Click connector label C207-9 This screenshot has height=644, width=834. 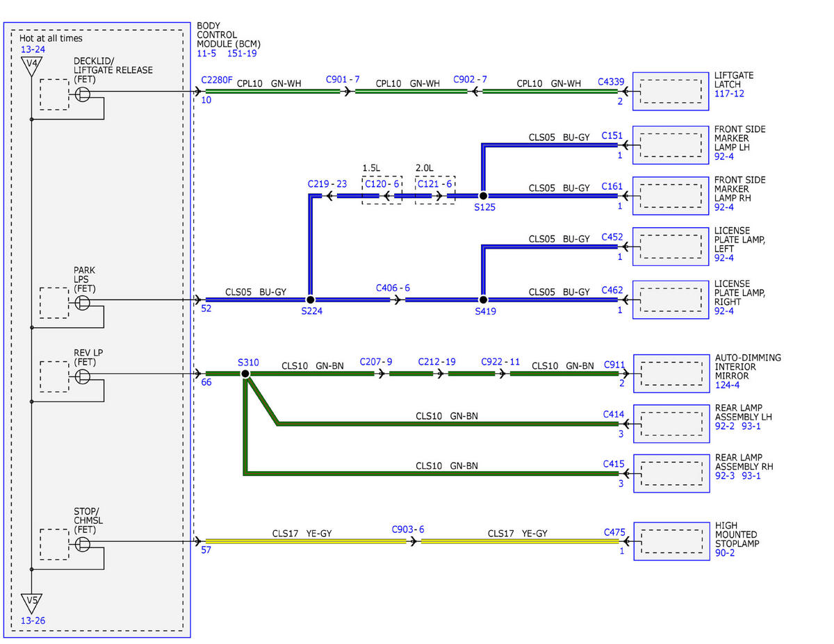point(376,361)
